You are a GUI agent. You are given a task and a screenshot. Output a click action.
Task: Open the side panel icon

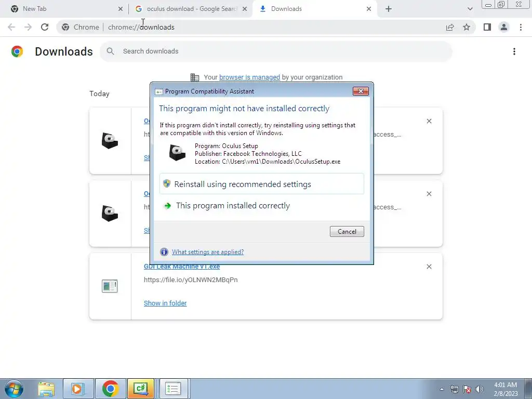point(487,27)
